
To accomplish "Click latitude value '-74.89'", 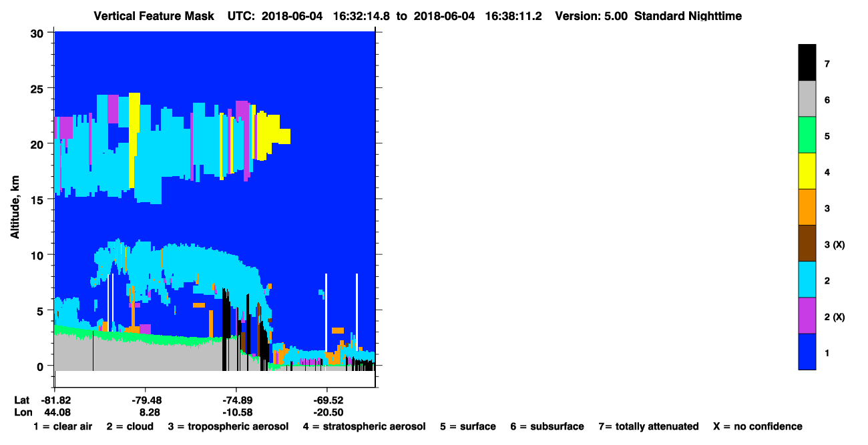I will [x=236, y=400].
